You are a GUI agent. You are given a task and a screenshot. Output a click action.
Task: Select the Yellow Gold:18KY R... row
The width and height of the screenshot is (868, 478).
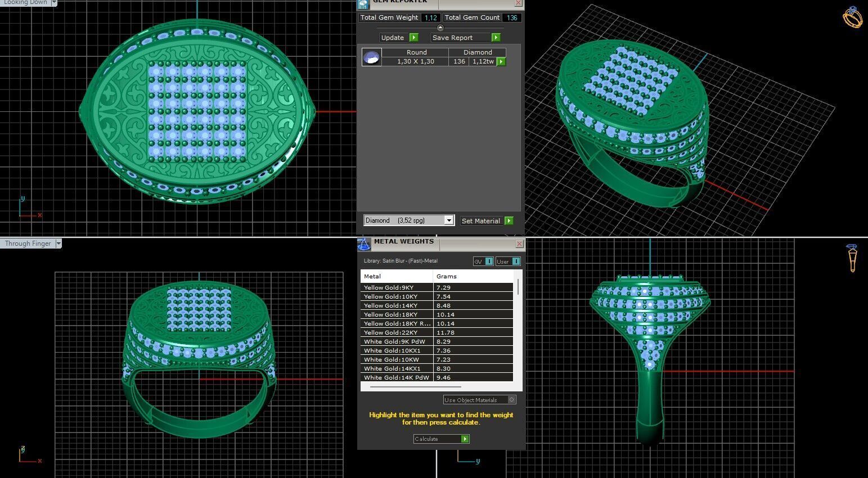[437, 323]
